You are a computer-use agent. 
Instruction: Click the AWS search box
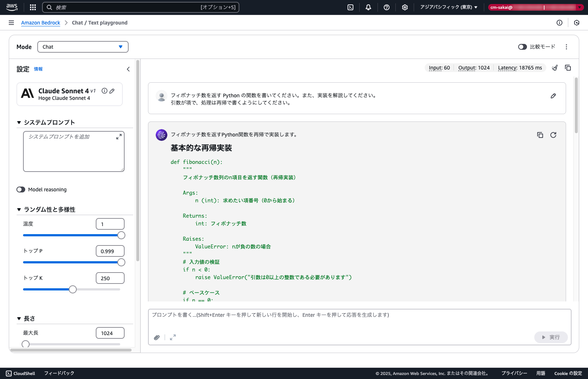[x=141, y=7]
